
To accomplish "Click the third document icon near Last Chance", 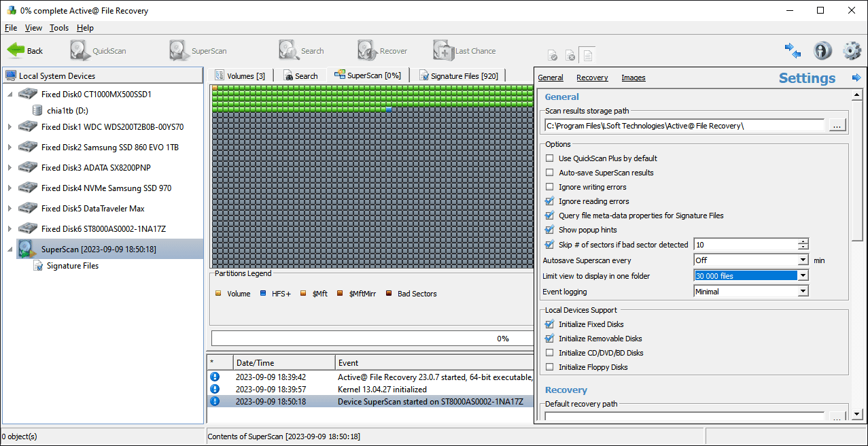I will coord(587,54).
